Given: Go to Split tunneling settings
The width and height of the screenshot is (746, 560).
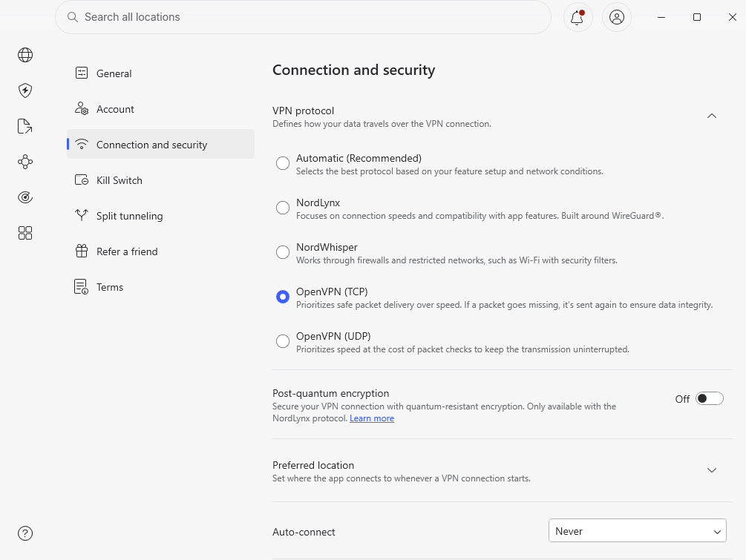Looking at the screenshot, I should click(161, 215).
